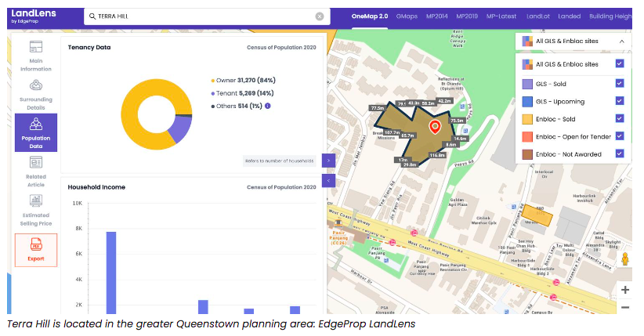The width and height of the screenshot is (644, 336).
Task: Switch to the LandLot tab
Action: [538, 16]
